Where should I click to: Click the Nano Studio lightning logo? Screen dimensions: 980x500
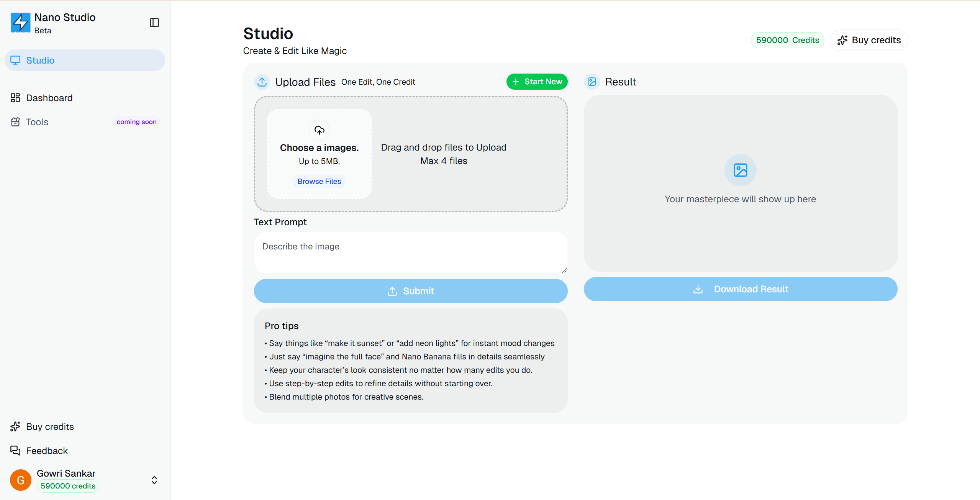[20, 23]
